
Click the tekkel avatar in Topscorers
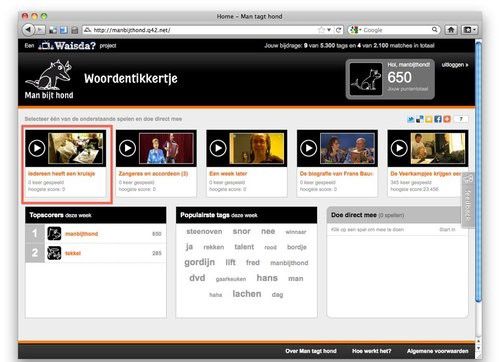click(54, 253)
